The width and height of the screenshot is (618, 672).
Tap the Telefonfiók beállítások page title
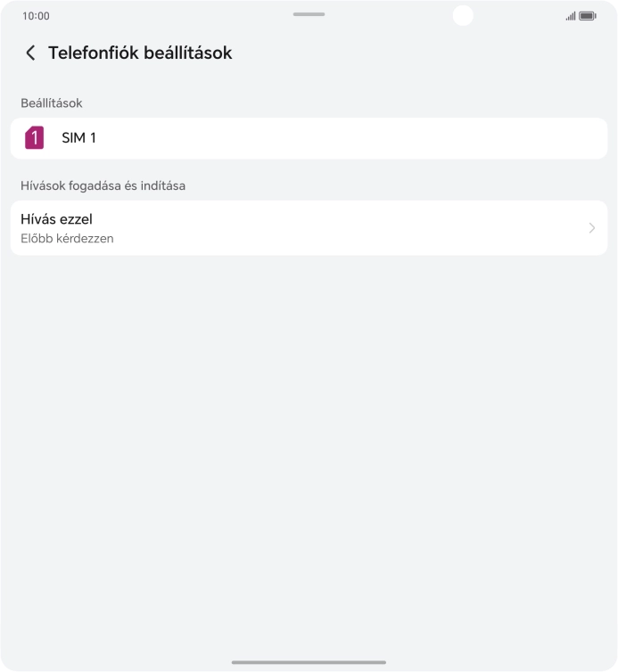(x=140, y=53)
